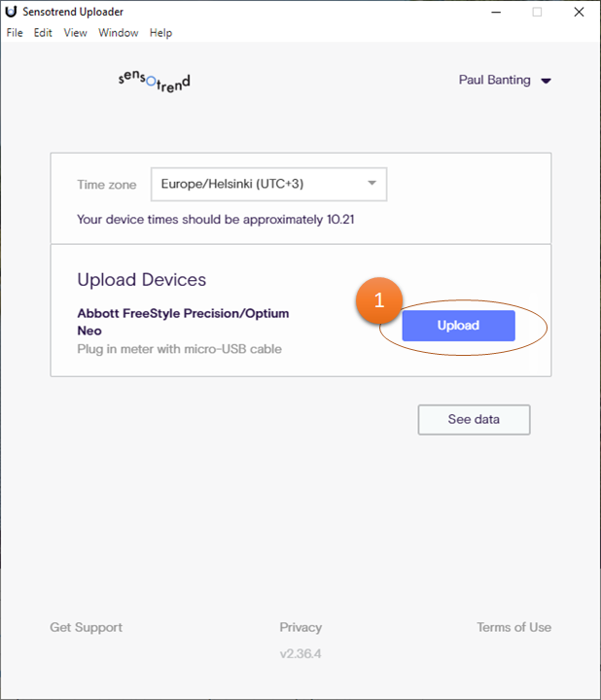Close the Sensotrend Uploader window
The width and height of the screenshot is (601, 700).
(x=579, y=12)
